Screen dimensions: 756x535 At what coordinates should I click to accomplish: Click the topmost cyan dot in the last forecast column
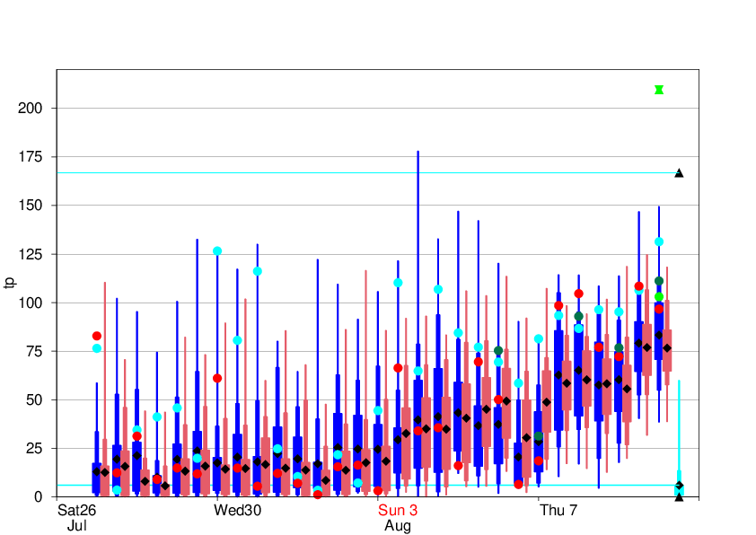pyautogui.click(x=659, y=242)
